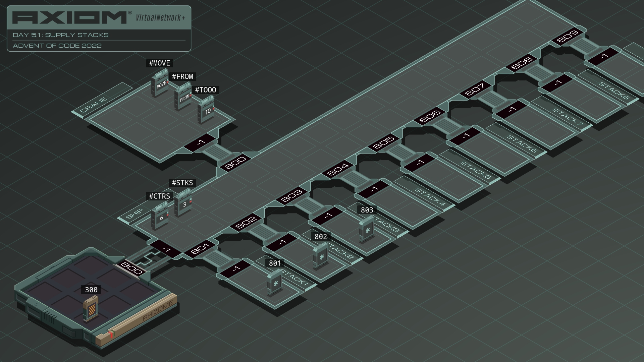Select the #FROM register file
This screenshot has width=644, height=362.
183,97
